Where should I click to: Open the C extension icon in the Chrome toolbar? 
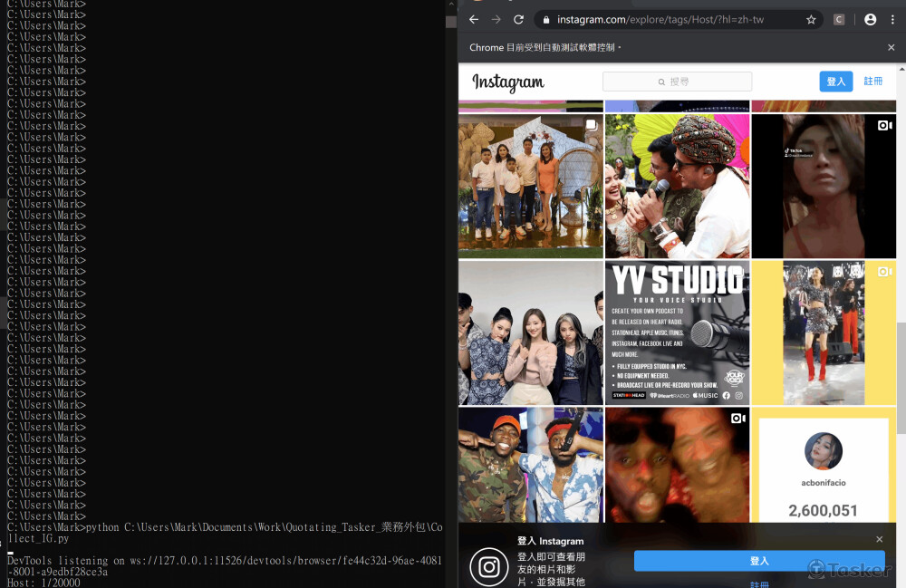click(839, 20)
